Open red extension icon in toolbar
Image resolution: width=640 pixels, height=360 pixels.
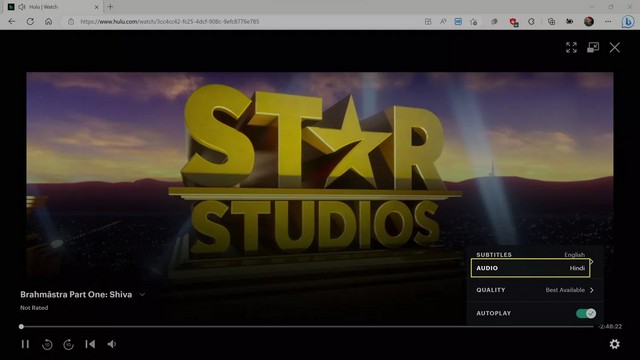click(x=514, y=22)
